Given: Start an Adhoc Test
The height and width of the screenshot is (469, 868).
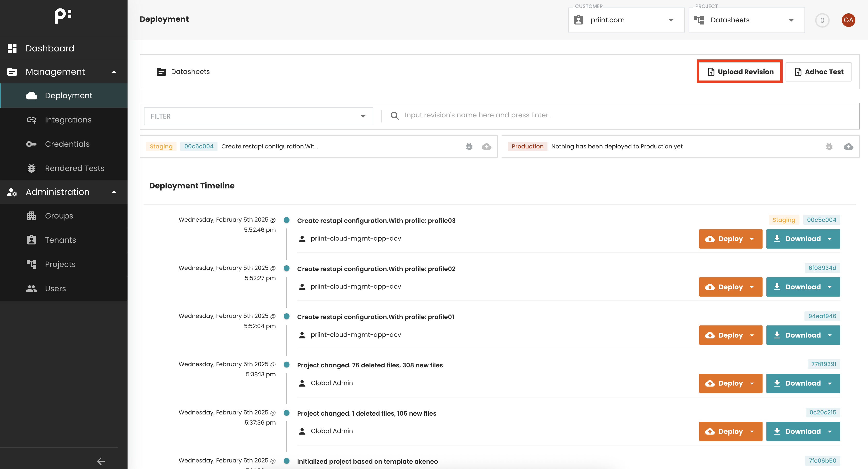Looking at the screenshot, I should [x=818, y=72].
